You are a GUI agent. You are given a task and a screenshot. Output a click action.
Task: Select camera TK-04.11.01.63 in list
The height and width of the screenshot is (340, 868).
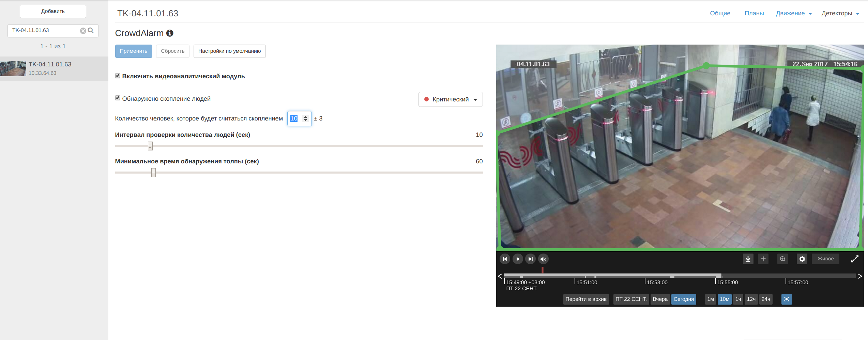coord(54,68)
